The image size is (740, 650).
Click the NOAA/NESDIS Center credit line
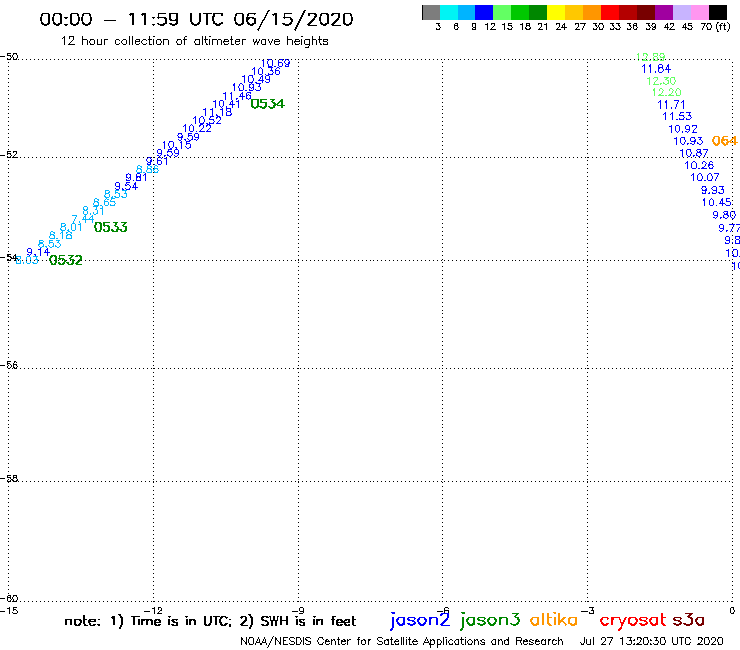[x=402, y=642]
